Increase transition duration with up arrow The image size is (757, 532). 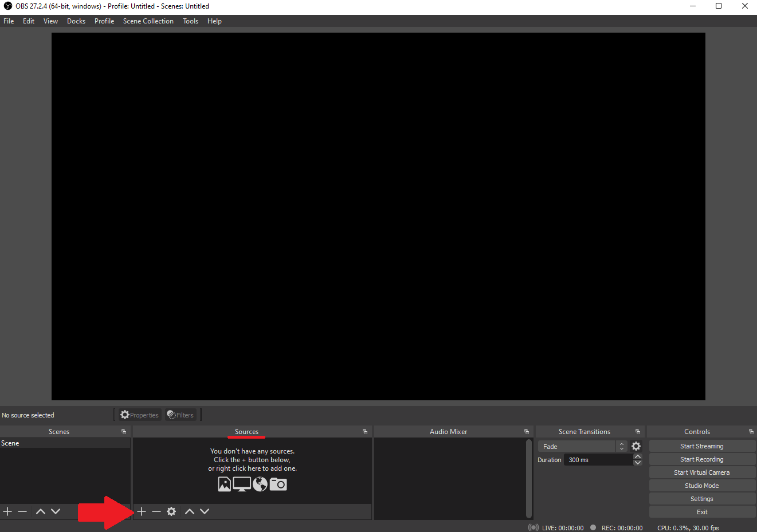pyautogui.click(x=638, y=457)
